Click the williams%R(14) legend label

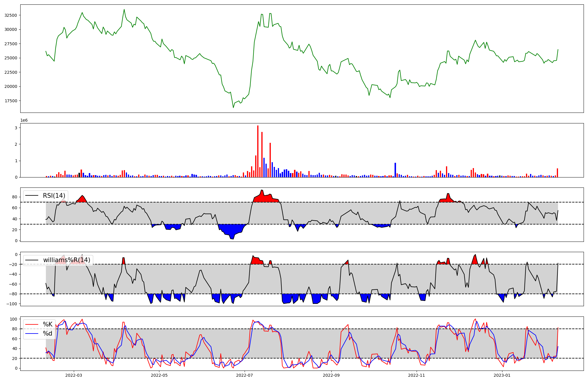[67, 260]
